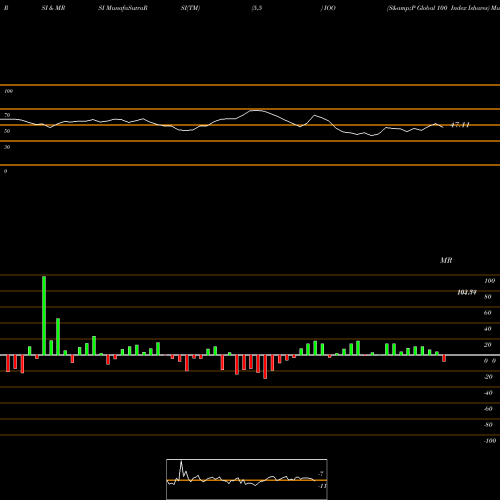Click the -20 label on MR axis
This screenshot has width=500, height=500.
488,377
